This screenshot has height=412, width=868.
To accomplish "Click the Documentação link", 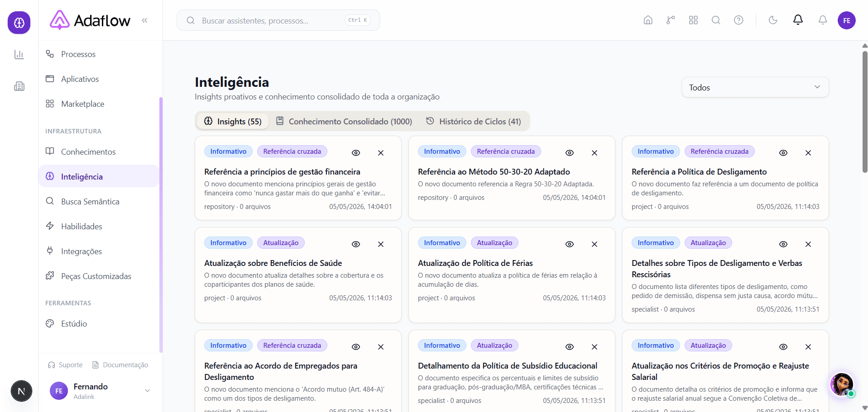I will click(x=120, y=365).
